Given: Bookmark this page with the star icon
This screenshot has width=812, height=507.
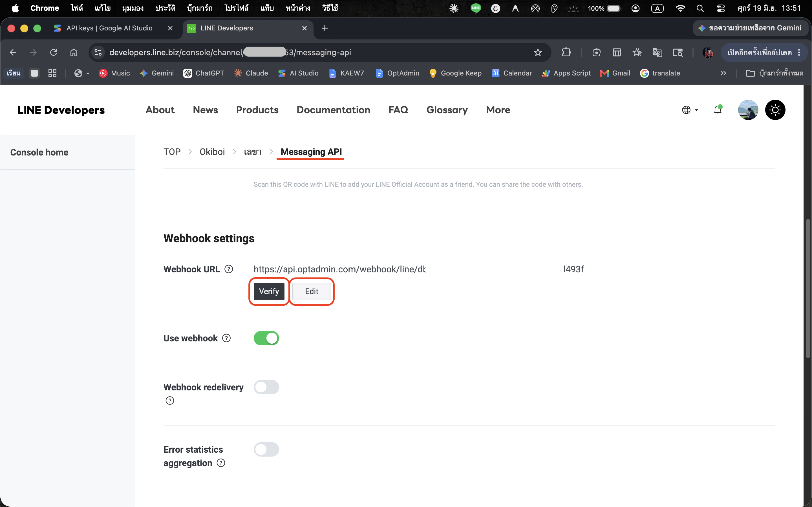Looking at the screenshot, I should coord(538,52).
